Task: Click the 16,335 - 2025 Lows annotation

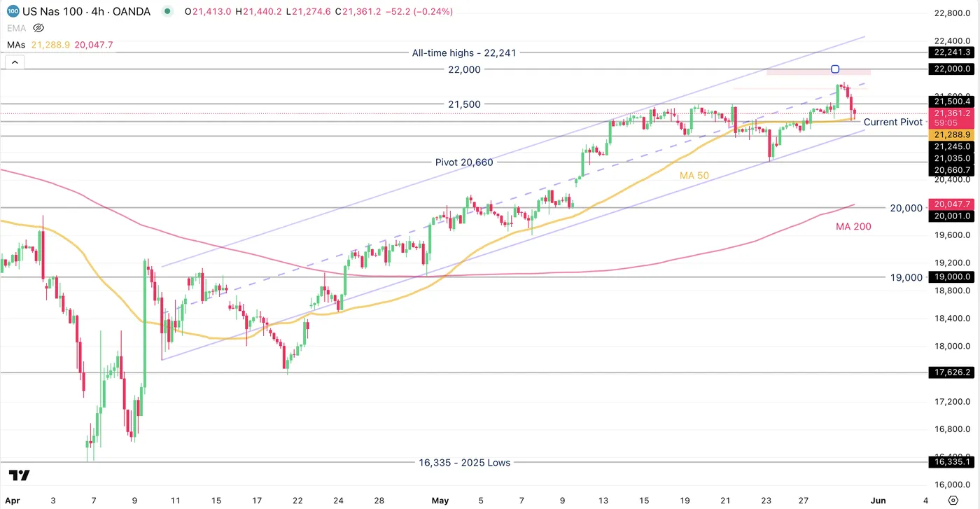Action: [464, 462]
